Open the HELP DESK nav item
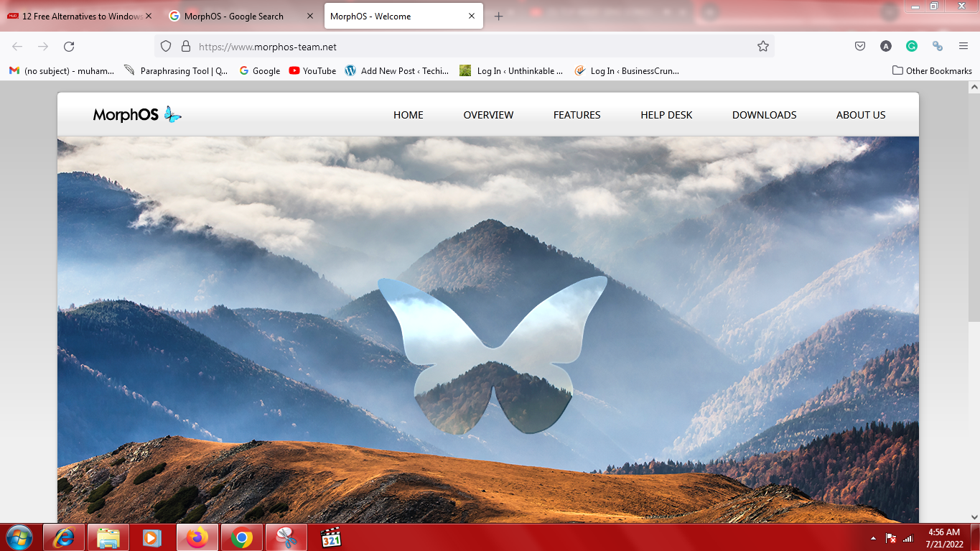The image size is (980, 551). point(666,115)
